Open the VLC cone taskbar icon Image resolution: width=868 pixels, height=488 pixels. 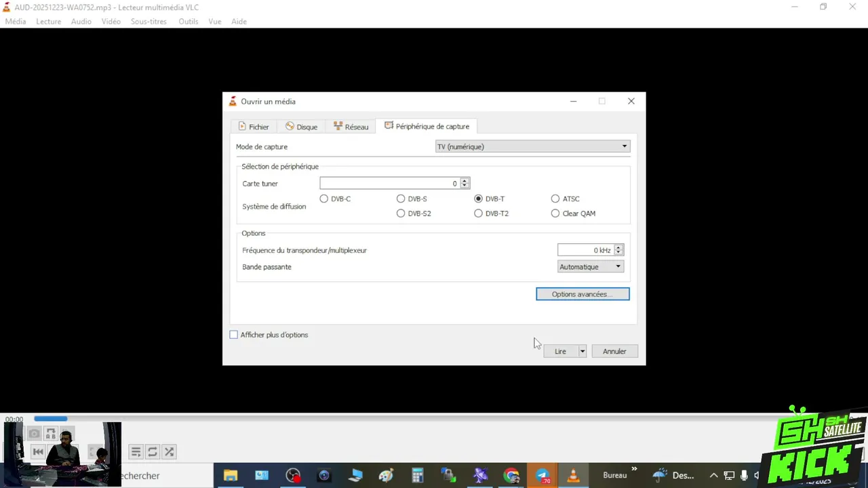[573, 476]
